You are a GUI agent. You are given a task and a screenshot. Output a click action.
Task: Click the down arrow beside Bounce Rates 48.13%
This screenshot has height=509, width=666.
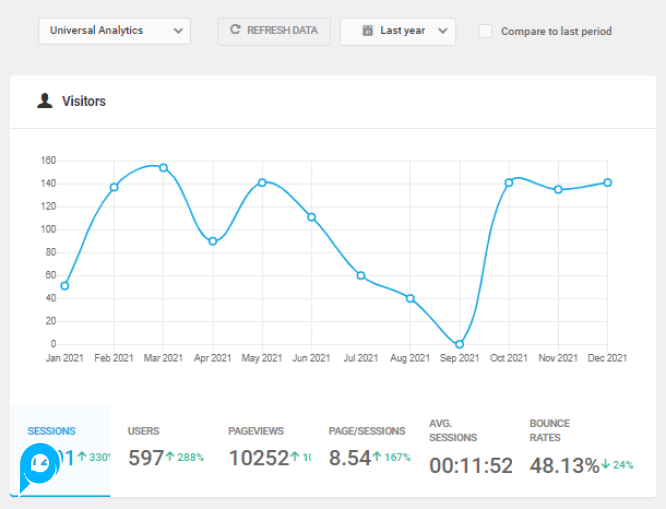606,464
